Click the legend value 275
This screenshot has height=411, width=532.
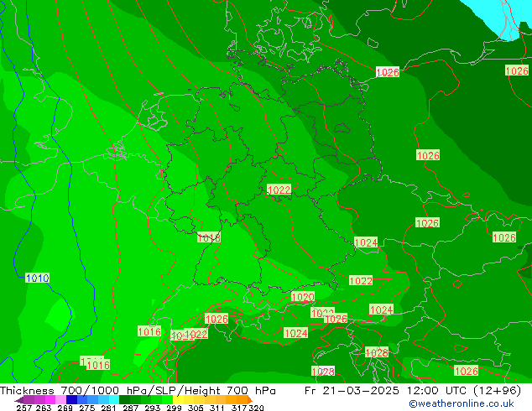point(87,408)
